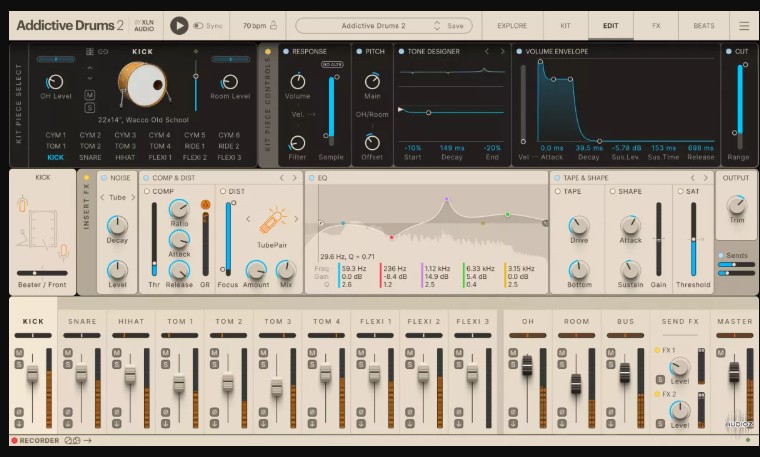Viewport: 760px width, 457px height.
Task: Click the output arrow on SNARE channel
Action: (x=68, y=424)
